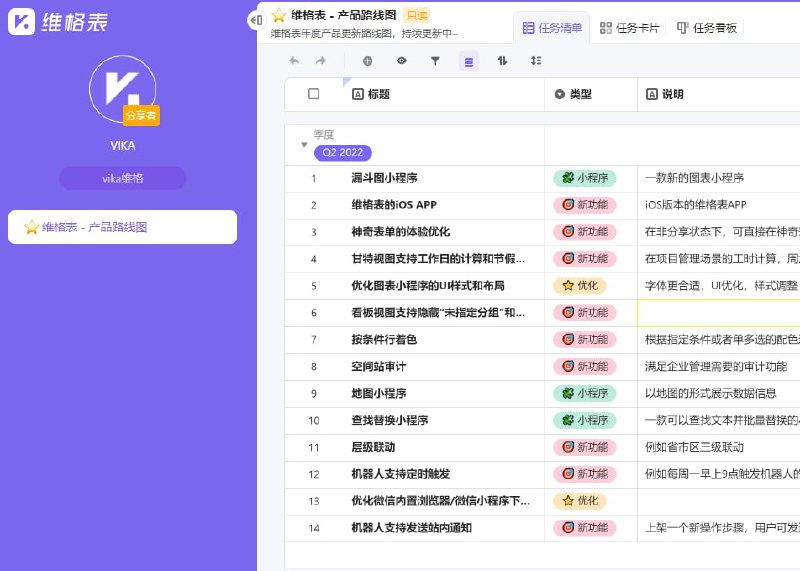Click row number 14 in the grid
800x571 pixels.
(x=314, y=528)
